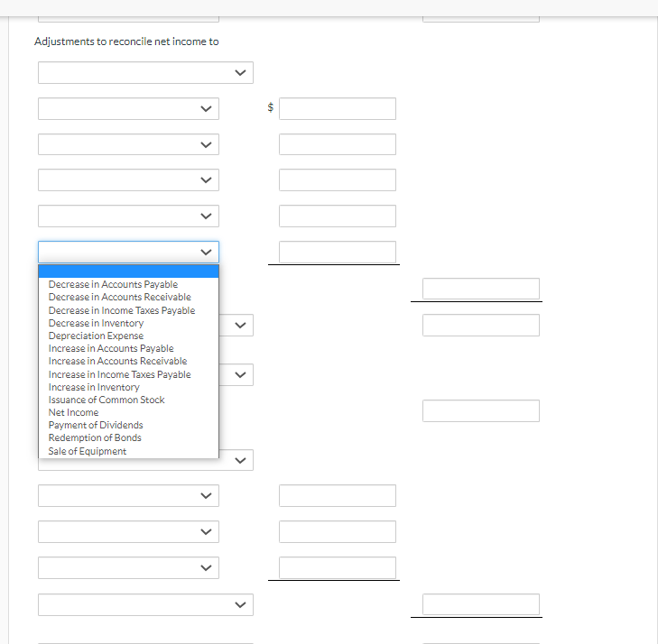Click the amount field beside the open dropdown
Screen dimensions: 658x644
pyautogui.click(x=338, y=252)
